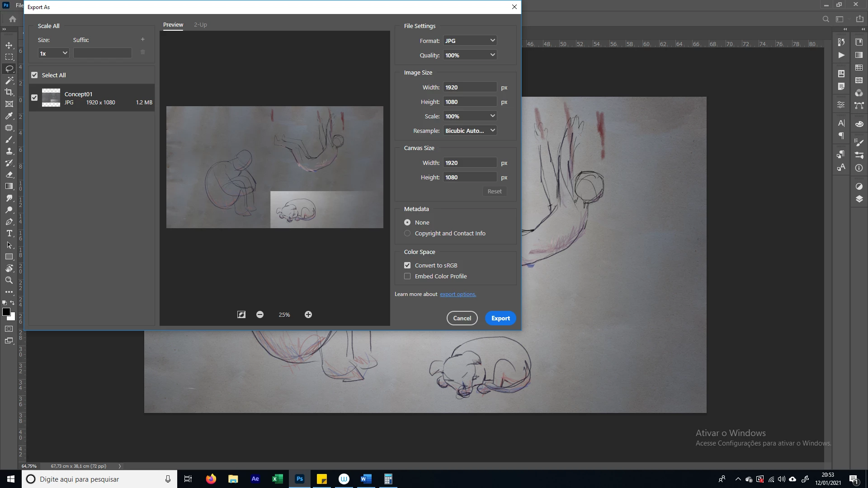Open the export options link
The height and width of the screenshot is (488, 868).
pos(458,294)
